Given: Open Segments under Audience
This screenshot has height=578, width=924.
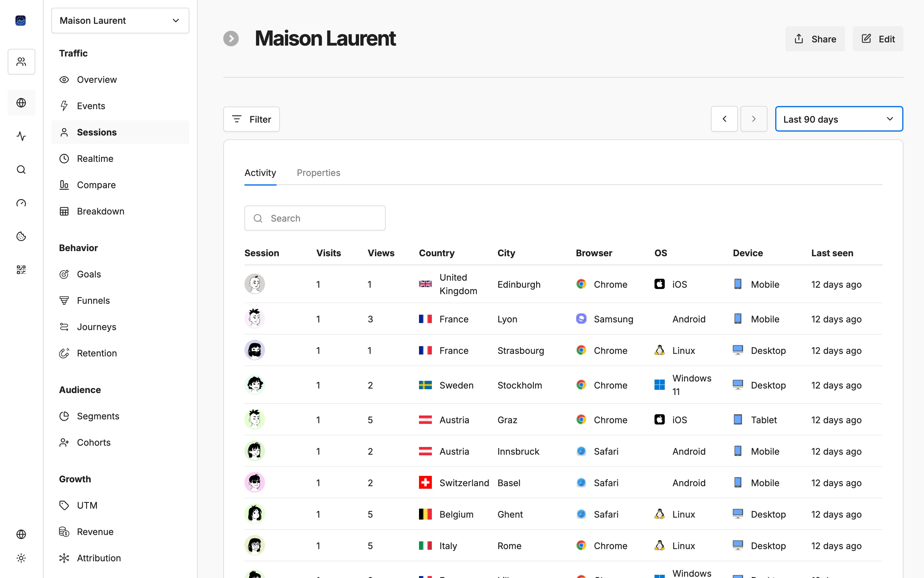Looking at the screenshot, I should (120, 416).
